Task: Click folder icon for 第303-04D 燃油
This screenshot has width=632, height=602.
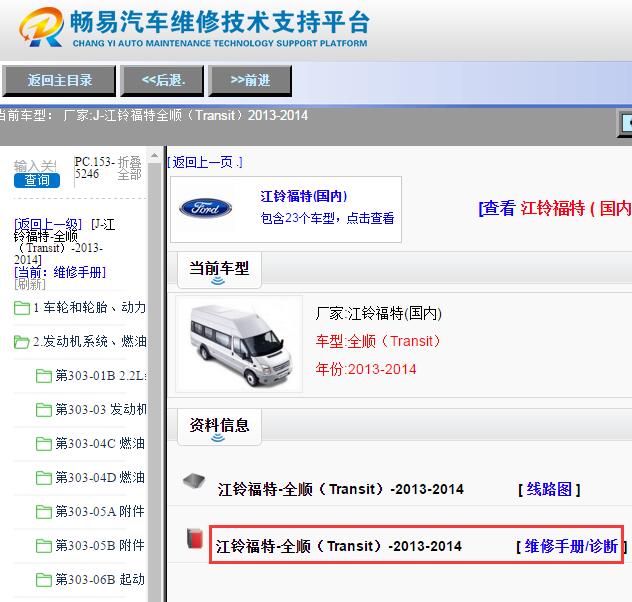Action: 44,478
